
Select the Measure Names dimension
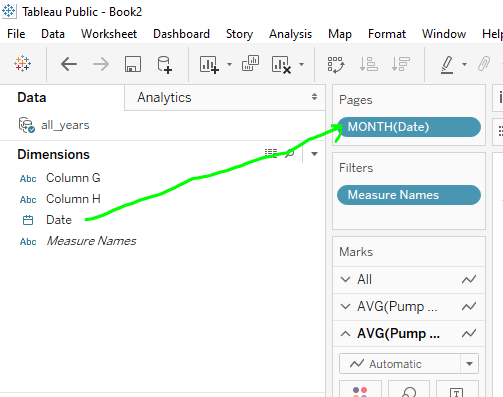(91, 241)
